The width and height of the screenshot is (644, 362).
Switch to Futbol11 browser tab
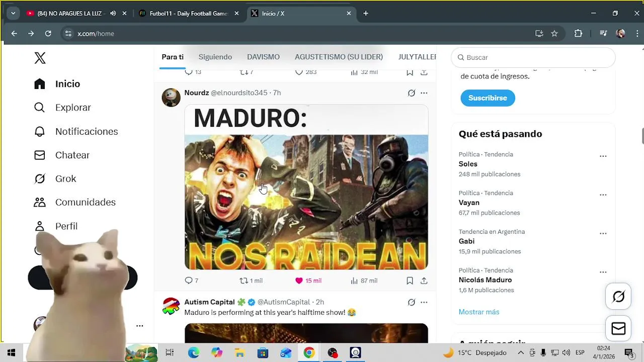pos(189,14)
